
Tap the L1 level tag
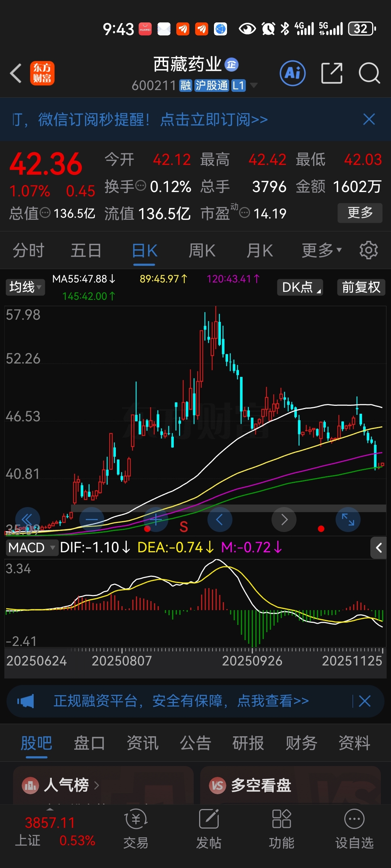239,86
